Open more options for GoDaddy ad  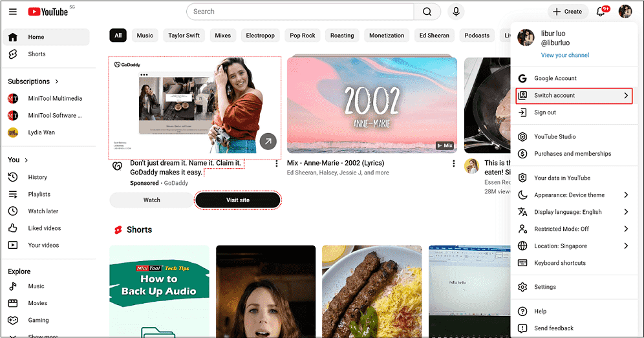(276, 164)
